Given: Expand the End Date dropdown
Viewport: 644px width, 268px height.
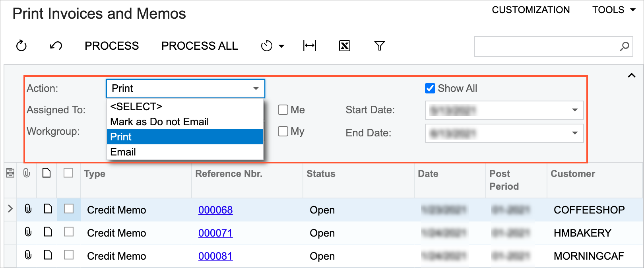Looking at the screenshot, I should [574, 133].
